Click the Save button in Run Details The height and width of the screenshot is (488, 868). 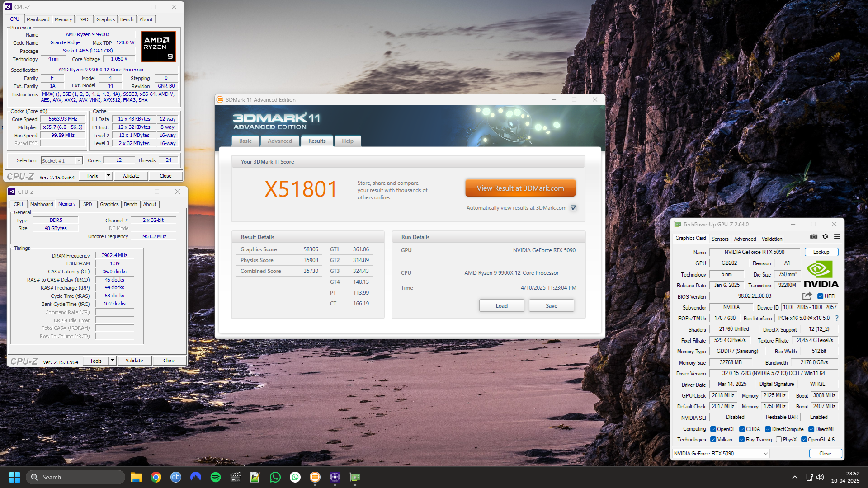pos(551,305)
